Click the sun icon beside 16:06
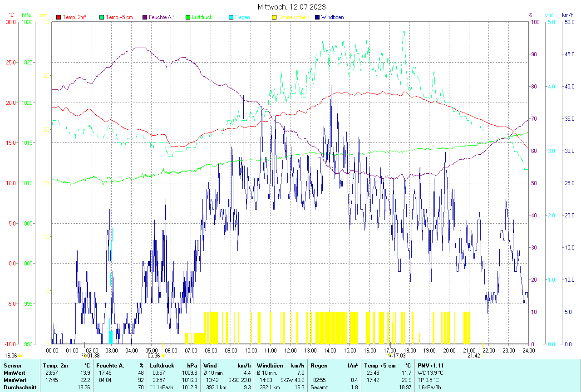This screenshot has height=392, width=581. (x=20, y=356)
